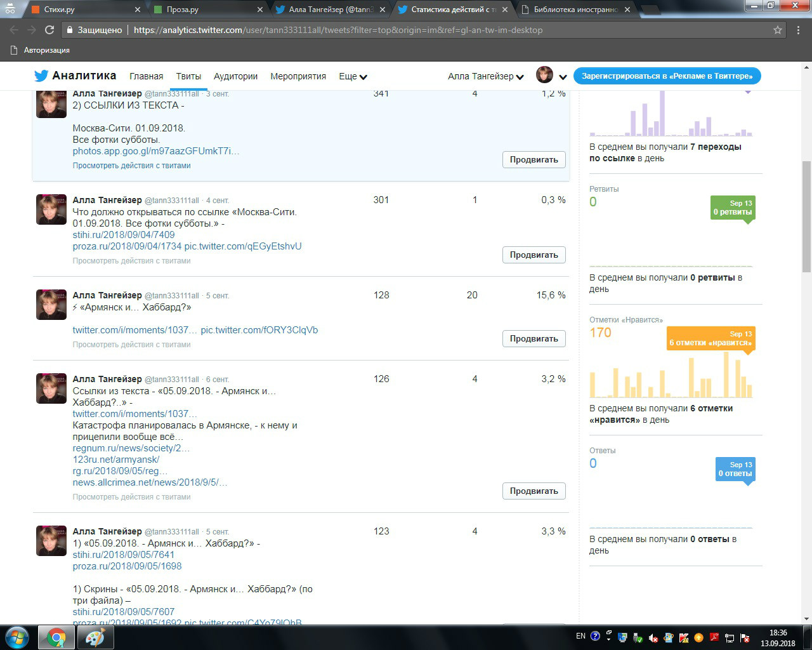Image resolution: width=812 pixels, height=650 pixels.
Task: Open the stihi.ru/2018/09/05/7641 link
Action: [124, 555]
